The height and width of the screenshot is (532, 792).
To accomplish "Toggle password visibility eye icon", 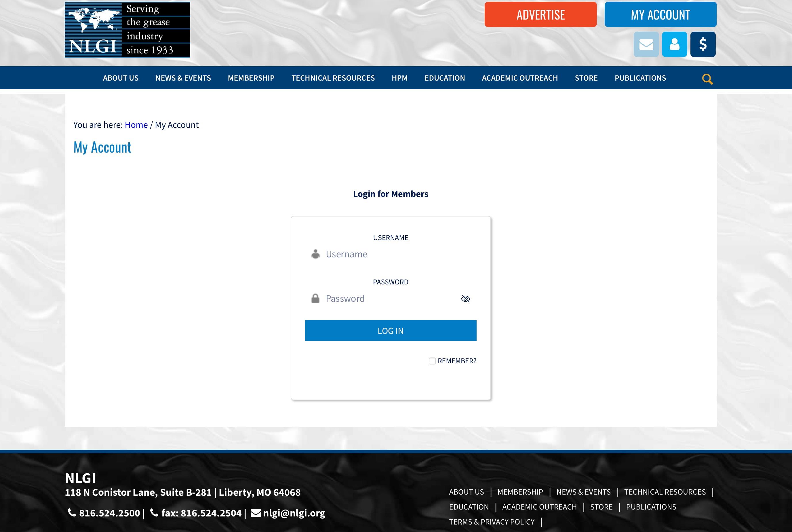I will click(465, 299).
